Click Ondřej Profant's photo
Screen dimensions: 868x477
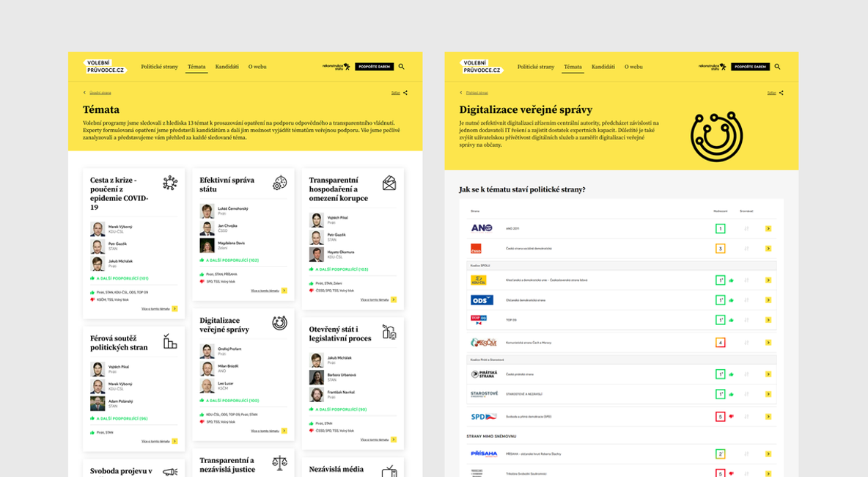click(x=207, y=352)
